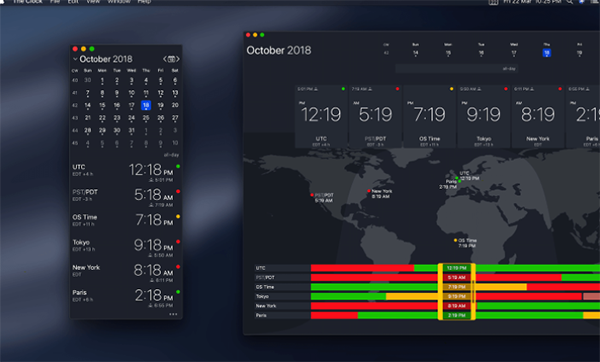Screen dimensions: 600x362
Task: Click the Tokyo label in the timeline list
Action: [262, 296]
